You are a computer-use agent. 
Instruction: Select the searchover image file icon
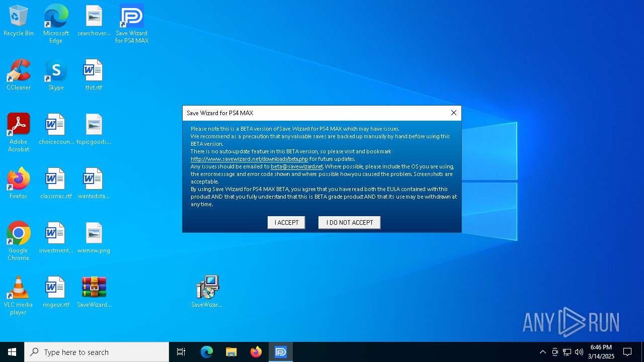94,21
